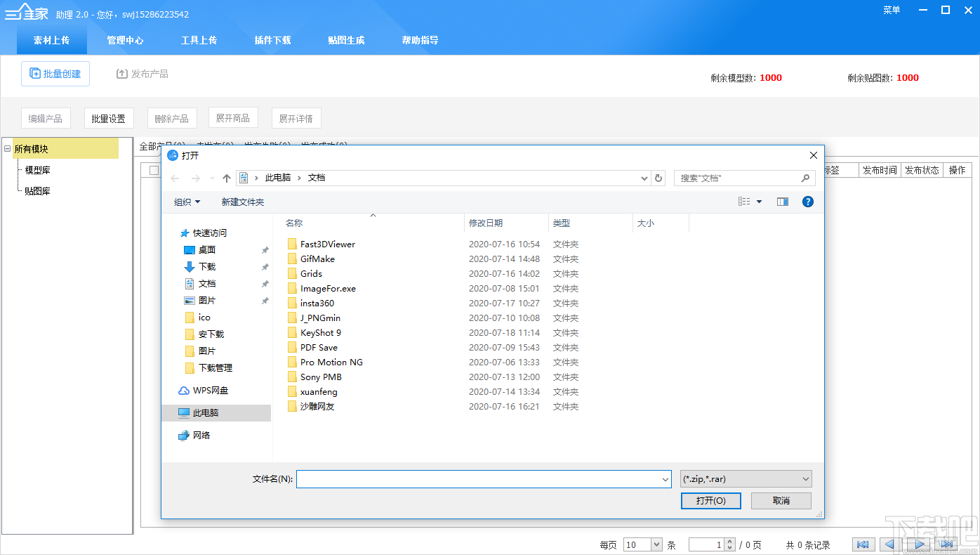Select the insta360 folder icon

coord(292,303)
